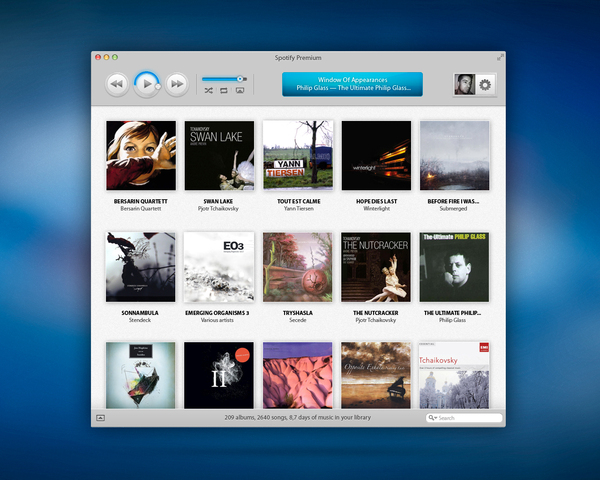Click the SONNAMBULA album title
This screenshot has width=600, height=480.
[x=140, y=313]
